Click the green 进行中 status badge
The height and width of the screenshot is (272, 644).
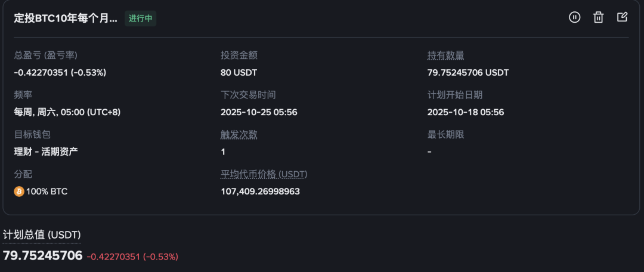pos(141,18)
